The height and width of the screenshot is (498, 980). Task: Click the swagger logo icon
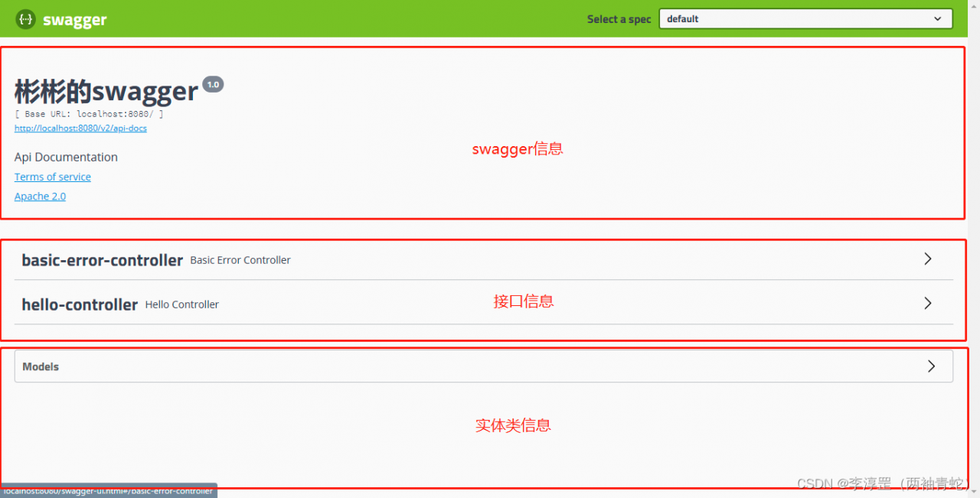coord(24,19)
